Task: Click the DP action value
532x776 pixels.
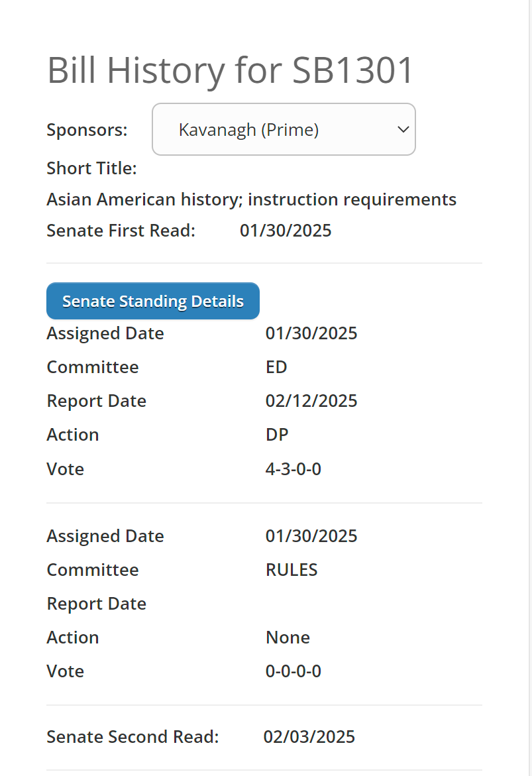Action: pos(277,435)
